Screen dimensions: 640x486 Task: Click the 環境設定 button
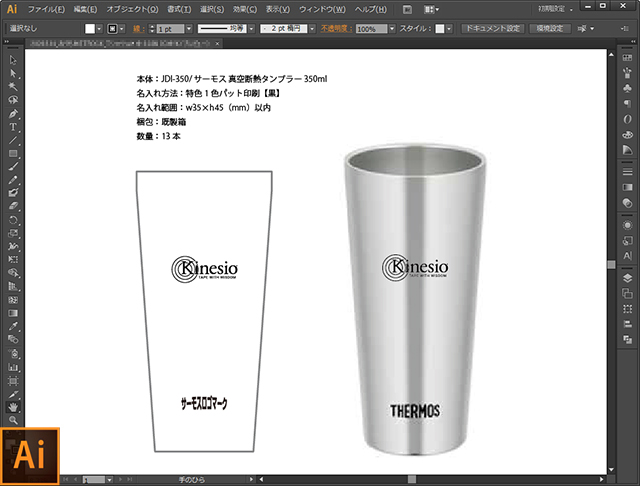(550, 29)
